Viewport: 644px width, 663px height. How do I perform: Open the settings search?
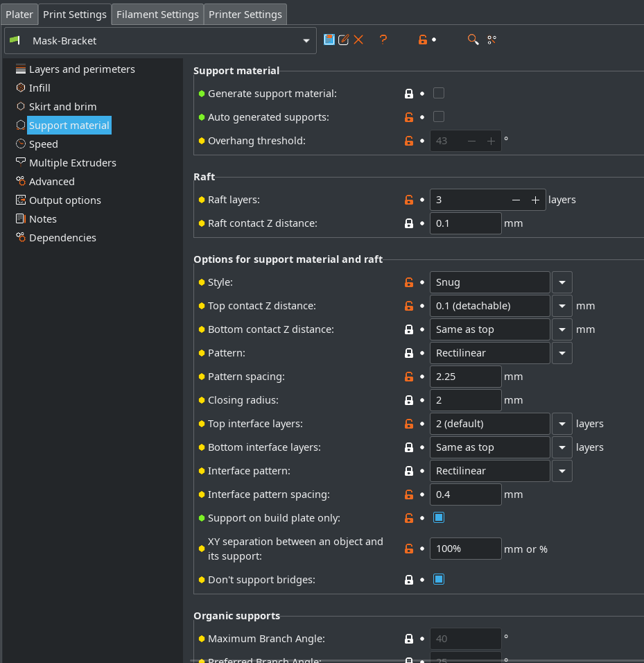473,40
